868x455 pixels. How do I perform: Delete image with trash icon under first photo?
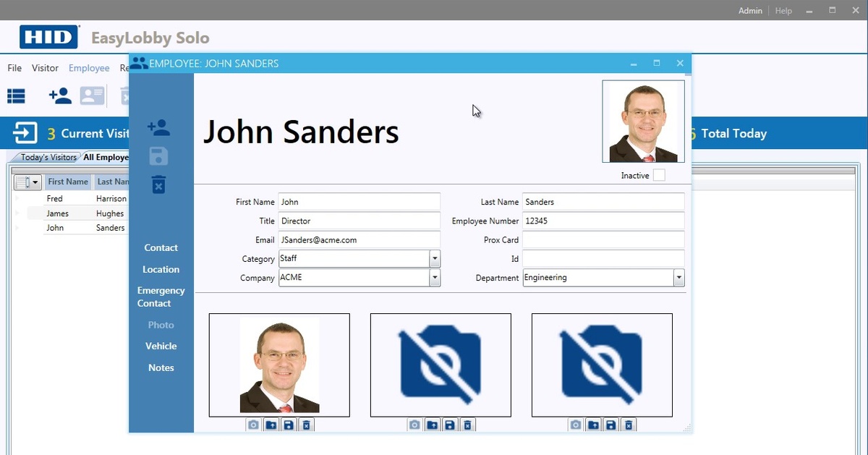[x=306, y=425]
